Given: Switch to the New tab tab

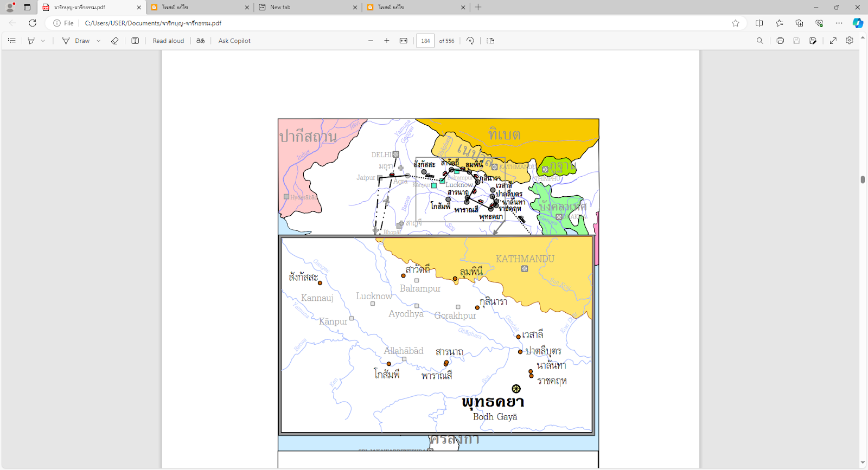Looking at the screenshot, I should click(x=308, y=7).
